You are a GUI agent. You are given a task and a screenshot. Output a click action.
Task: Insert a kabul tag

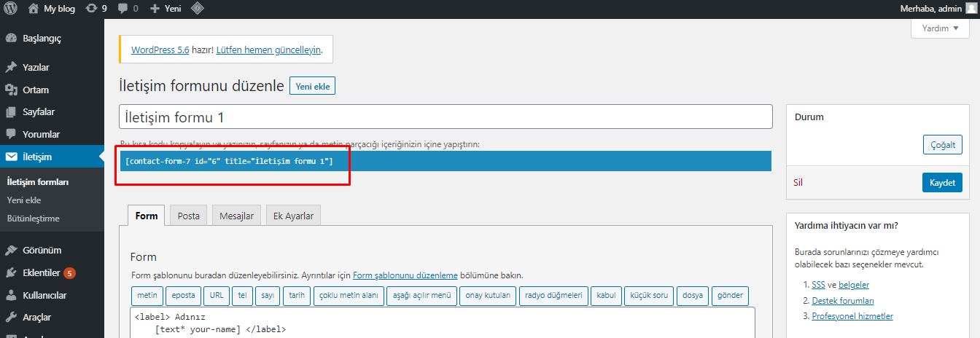click(x=606, y=296)
